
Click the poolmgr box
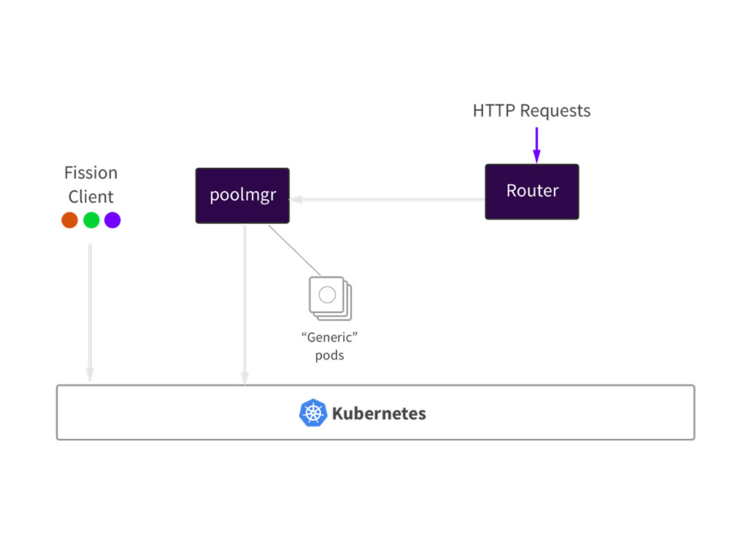[x=242, y=195]
